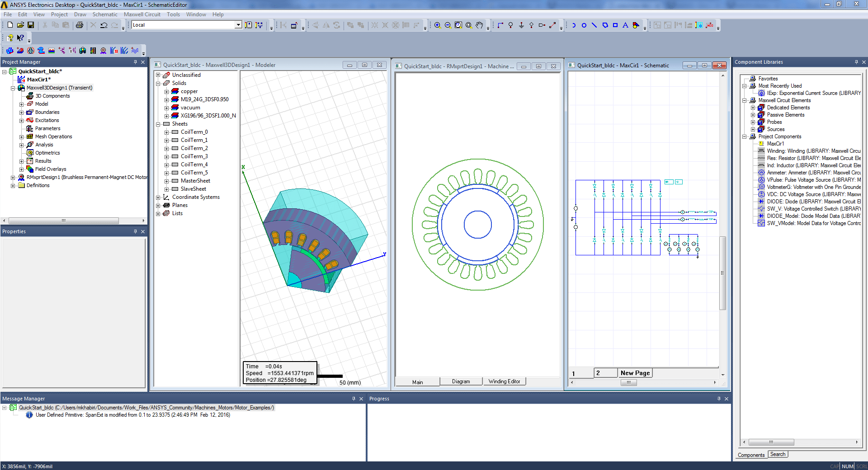Image resolution: width=868 pixels, height=470 pixels.
Task: Select the Draw Wire tool
Action: click(500, 25)
